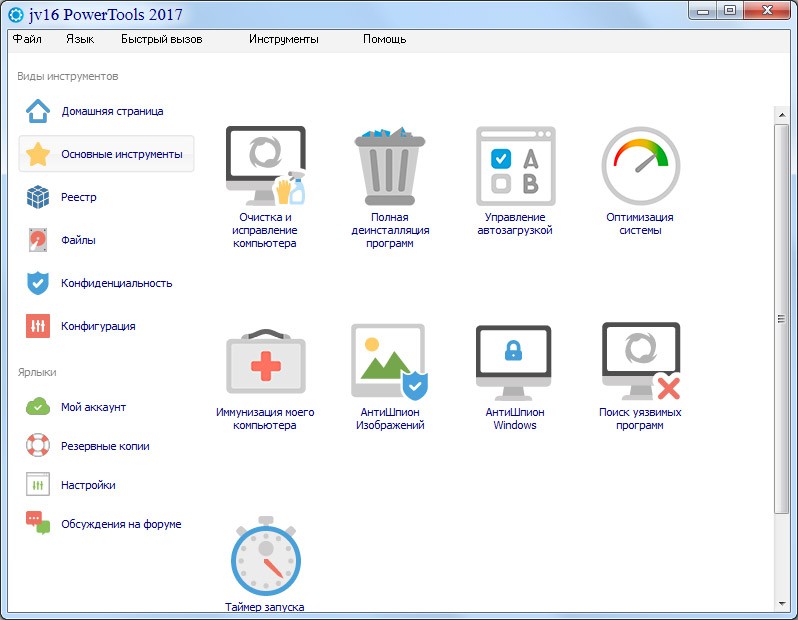Open the Домашняя страница house icon

38,111
